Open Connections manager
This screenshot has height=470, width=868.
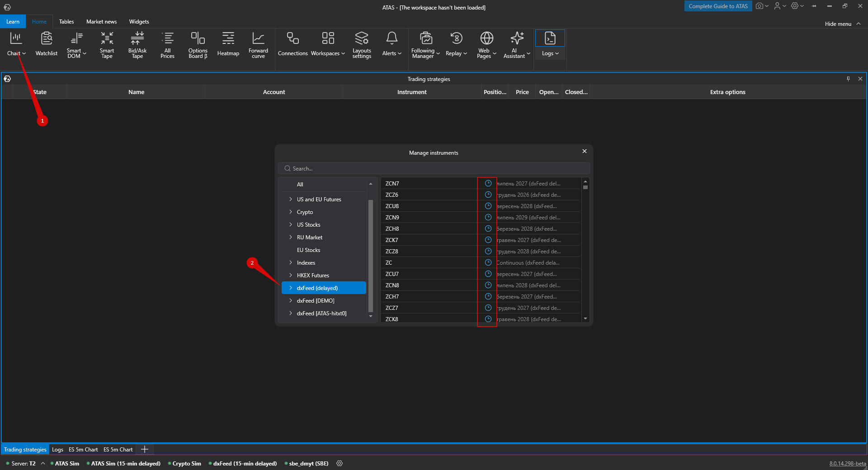292,44
